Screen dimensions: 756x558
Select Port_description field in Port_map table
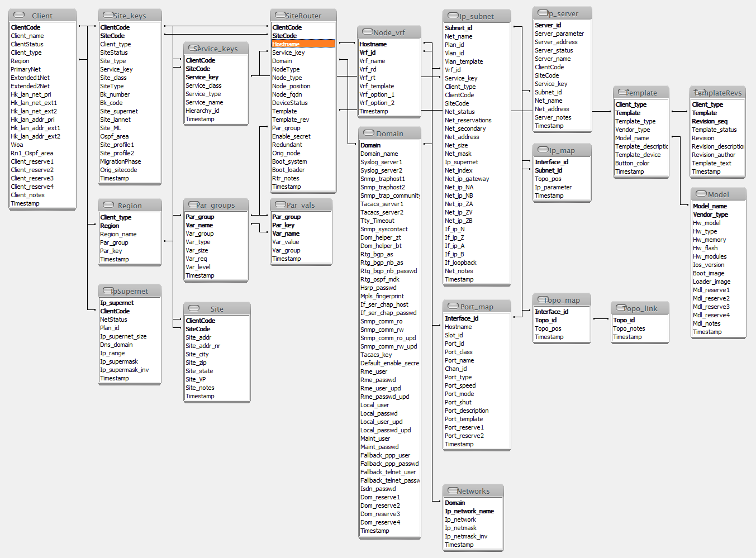467,411
